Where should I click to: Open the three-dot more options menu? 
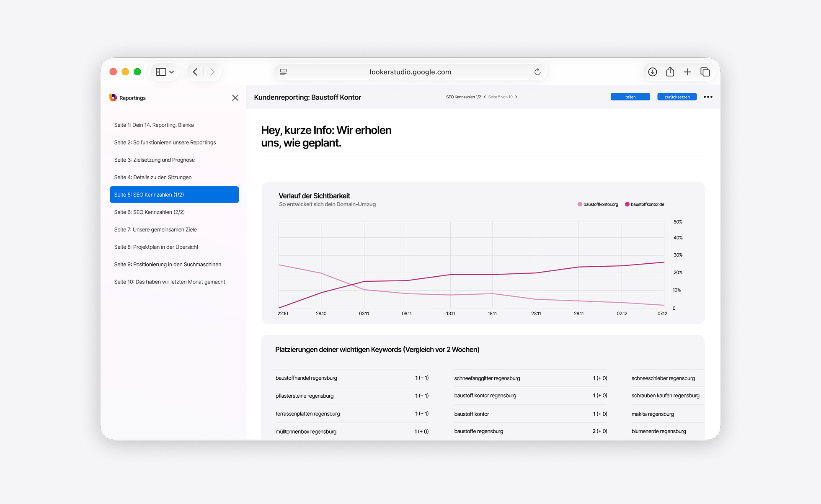tap(708, 97)
